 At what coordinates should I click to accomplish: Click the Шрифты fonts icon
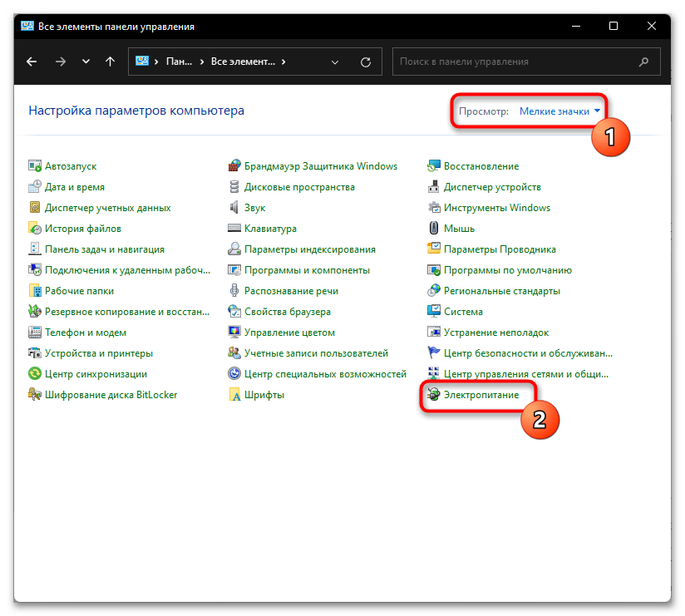point(234,395)
